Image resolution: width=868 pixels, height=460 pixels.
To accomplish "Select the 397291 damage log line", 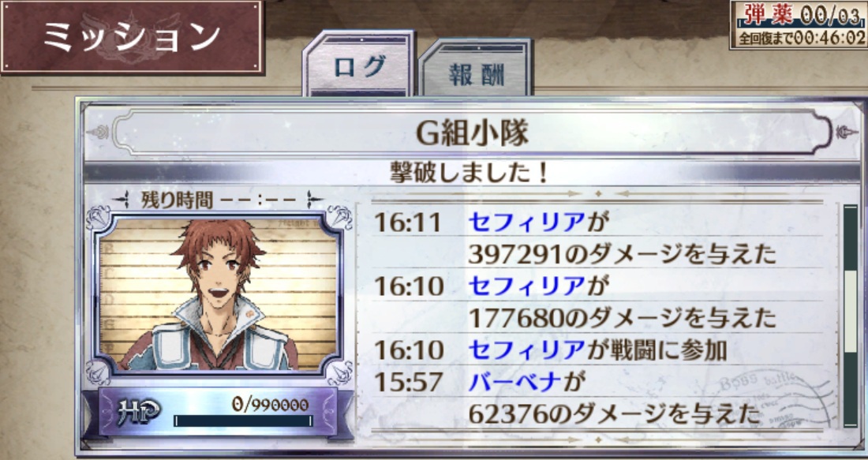I will 621,255.
